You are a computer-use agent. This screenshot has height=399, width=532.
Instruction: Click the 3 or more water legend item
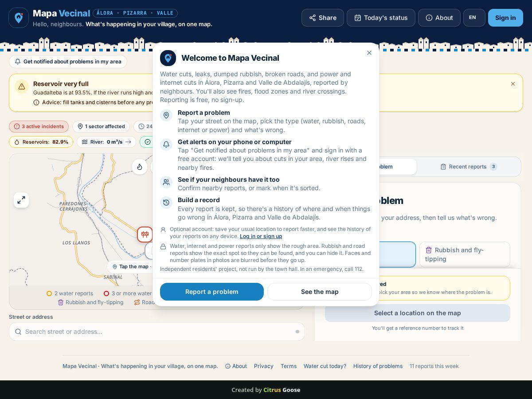pos(128,293)
